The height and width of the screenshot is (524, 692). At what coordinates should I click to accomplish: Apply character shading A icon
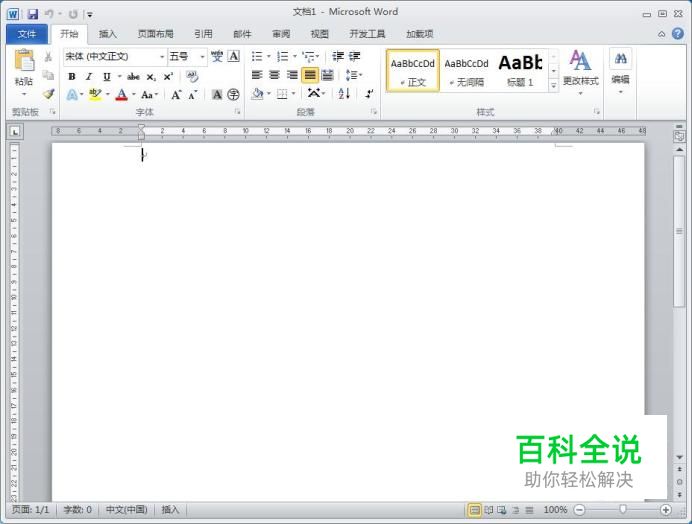click(x=217, y=94)
